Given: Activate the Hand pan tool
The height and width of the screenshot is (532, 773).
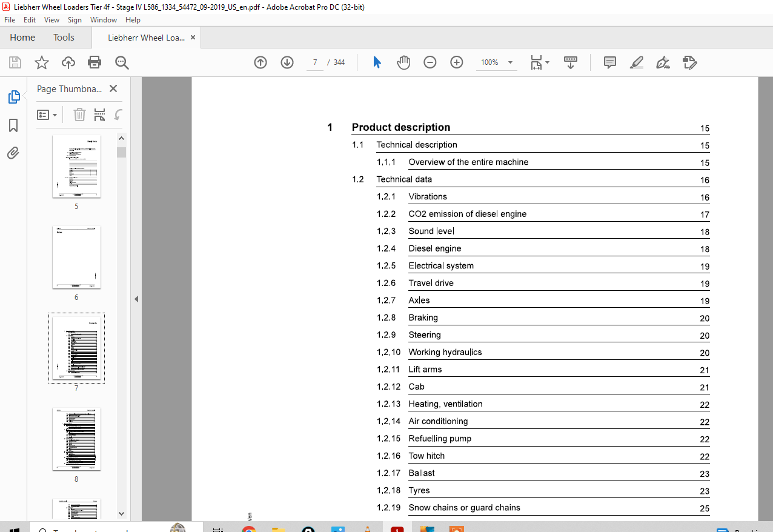Looking at the screenshot, I should point(403,62).
